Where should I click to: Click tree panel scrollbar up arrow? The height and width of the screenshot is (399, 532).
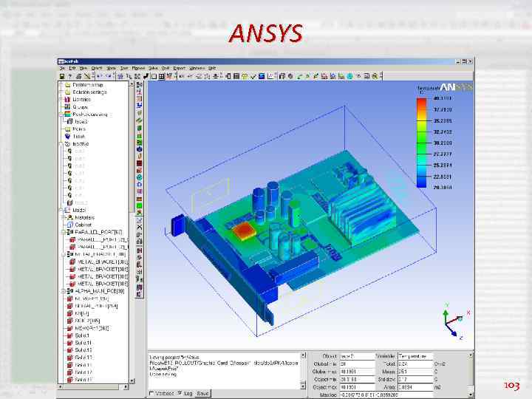click(x=132, y=83)
